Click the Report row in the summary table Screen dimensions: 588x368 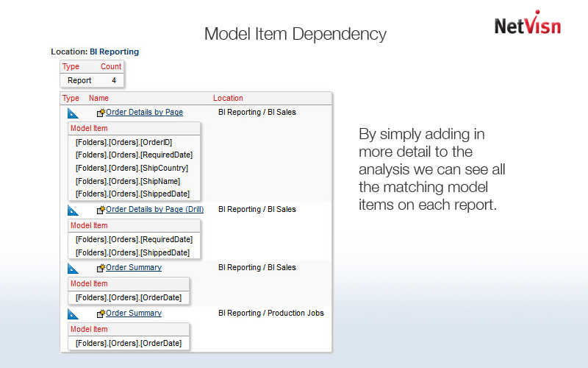[x=79, y=80]
